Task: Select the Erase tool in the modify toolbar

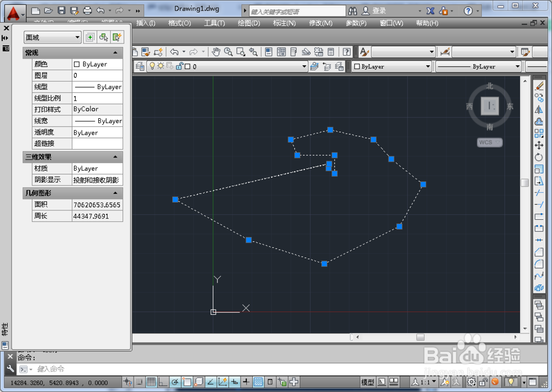Action: [x=539, y=86]
